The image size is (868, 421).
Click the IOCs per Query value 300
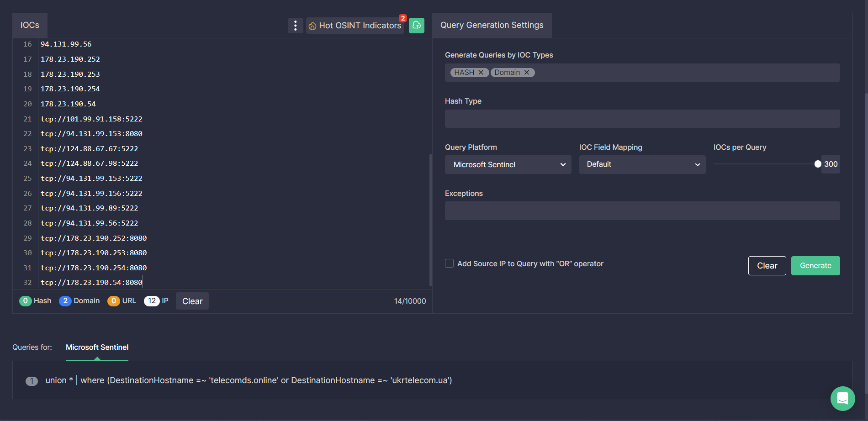[x=831, y=164]
